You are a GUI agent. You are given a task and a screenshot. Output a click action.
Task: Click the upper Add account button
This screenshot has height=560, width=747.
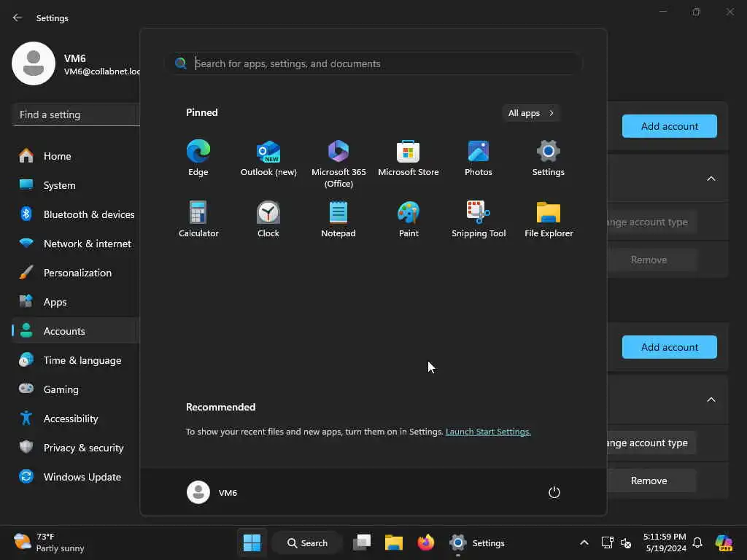point(670,126)
